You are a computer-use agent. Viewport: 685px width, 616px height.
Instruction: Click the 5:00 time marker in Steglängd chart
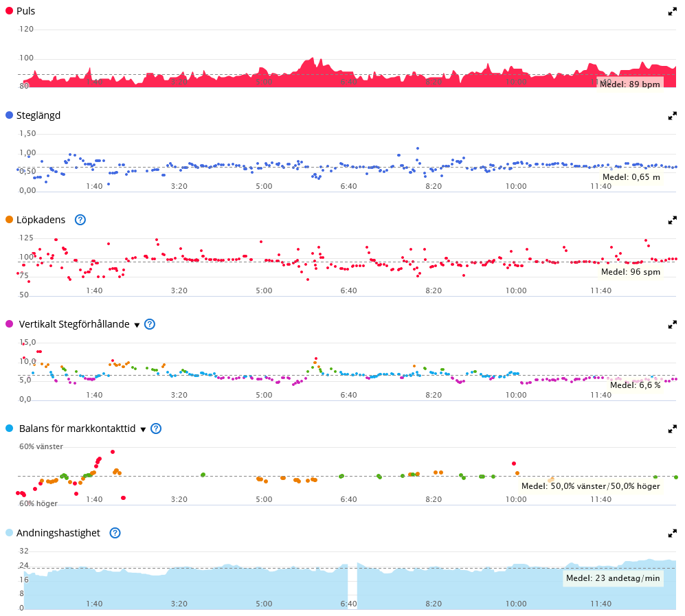coord(264,186)
